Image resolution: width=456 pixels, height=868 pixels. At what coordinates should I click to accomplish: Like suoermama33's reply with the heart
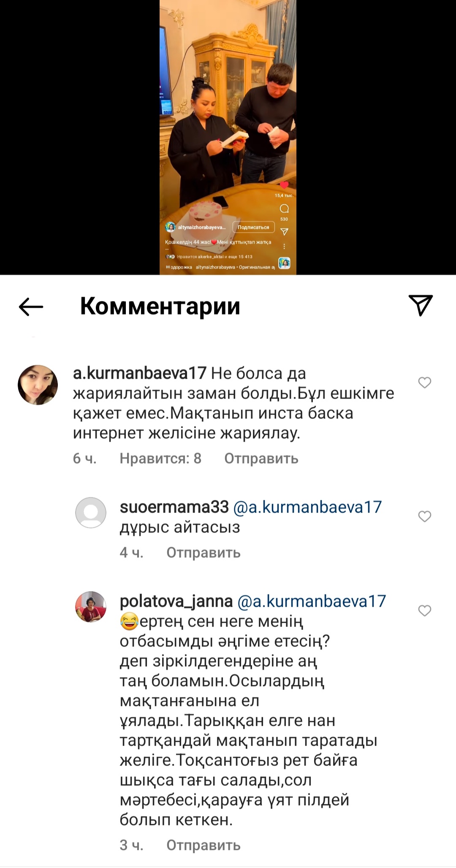[424, 516]
